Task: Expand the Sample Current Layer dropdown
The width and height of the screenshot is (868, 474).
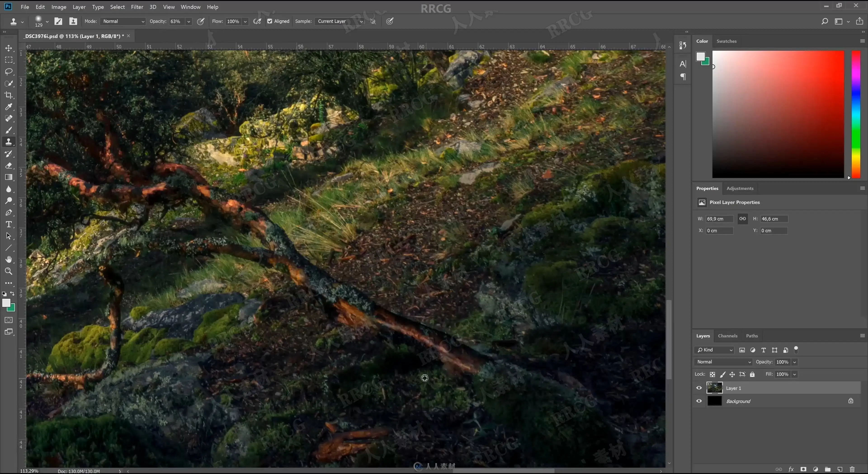Action: pyautogui.click(x=340, y=21)
